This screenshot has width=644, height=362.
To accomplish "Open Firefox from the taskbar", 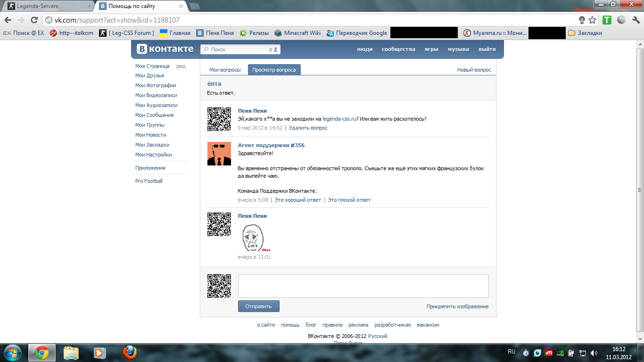I will pyautogui.click(x=129, y=353).
